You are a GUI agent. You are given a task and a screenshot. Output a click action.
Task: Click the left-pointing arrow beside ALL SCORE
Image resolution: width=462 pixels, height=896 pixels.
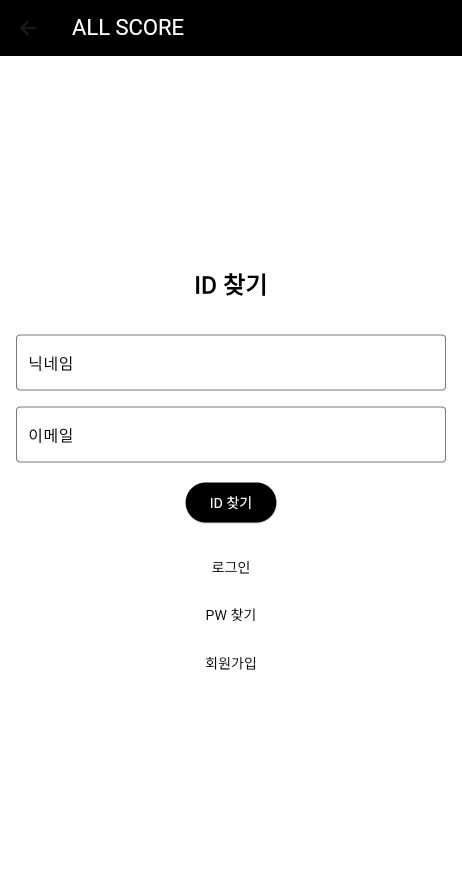[27, 27]
